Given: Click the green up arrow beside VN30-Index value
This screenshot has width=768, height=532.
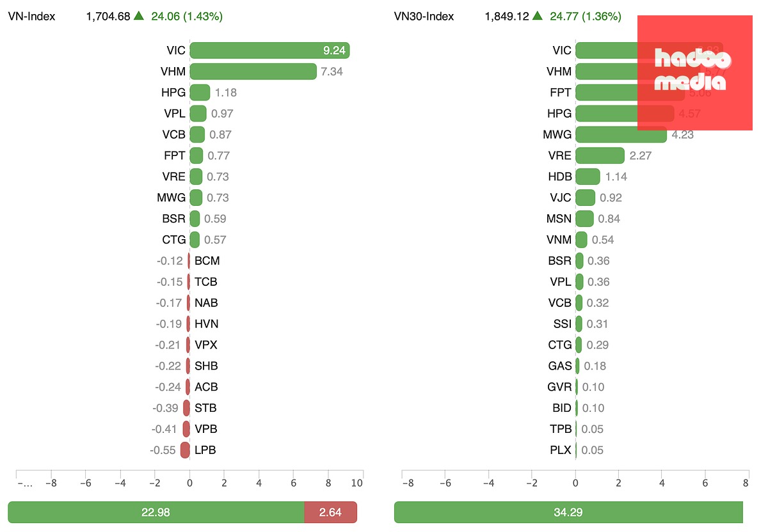Looking at the screenshot, I should coord(537,16).
